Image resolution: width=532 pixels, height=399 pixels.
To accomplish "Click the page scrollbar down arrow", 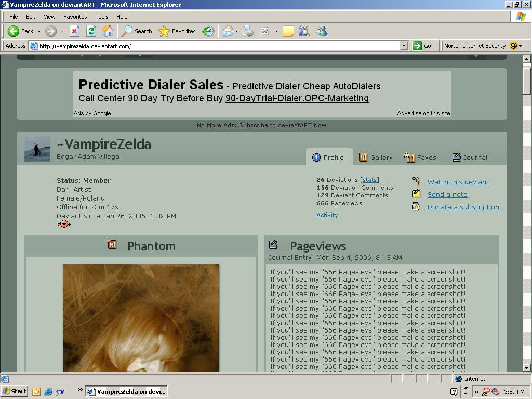I will tap(527, 367).
